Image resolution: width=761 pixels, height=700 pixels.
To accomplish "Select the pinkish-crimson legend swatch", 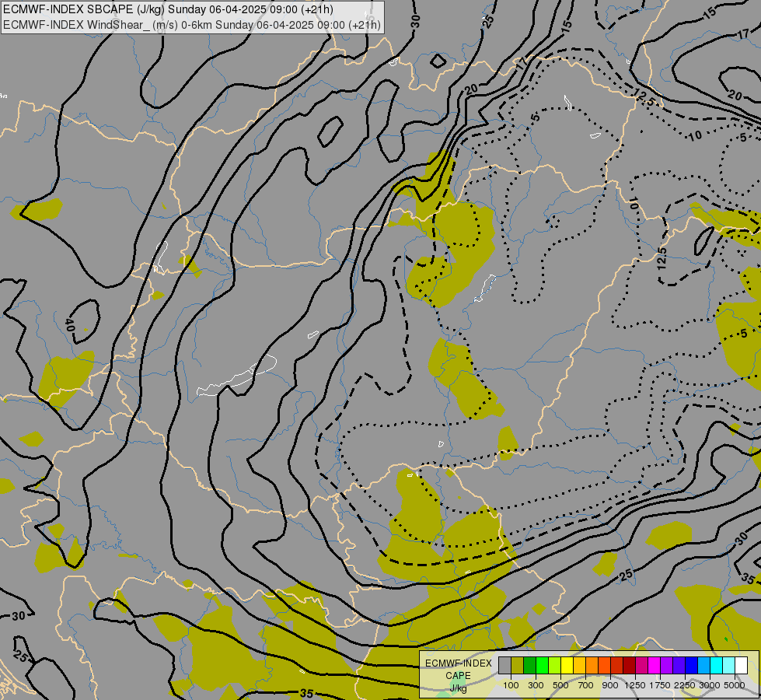I will (641, 665).
